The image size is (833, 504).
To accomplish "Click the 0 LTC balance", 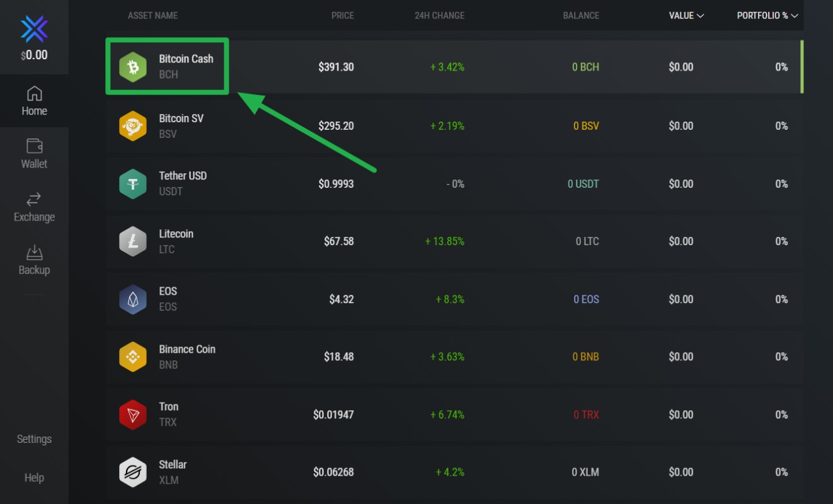I will click(587, 241).
